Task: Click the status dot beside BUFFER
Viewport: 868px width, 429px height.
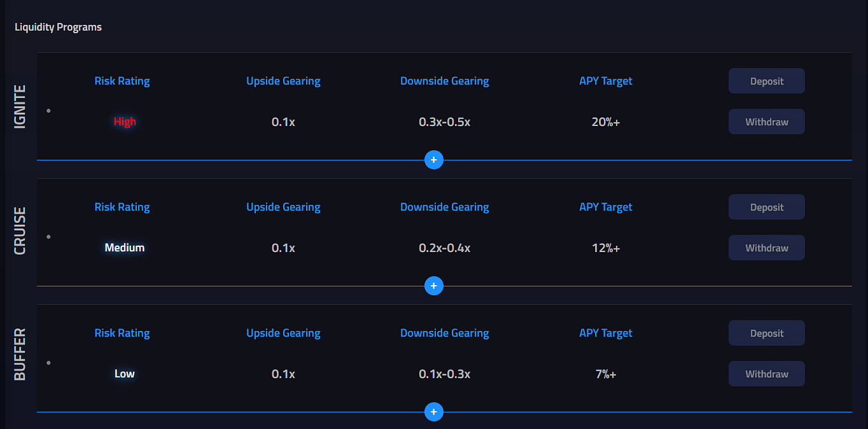Action: pyautogui.click(x=49, y=362)
